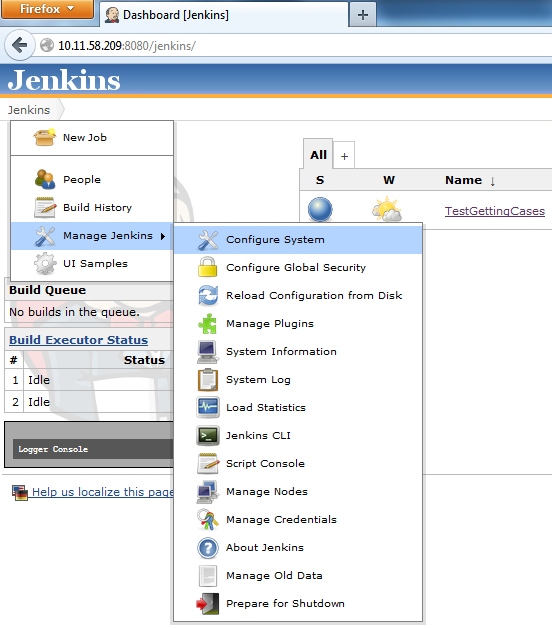Click the People icon in sidebar
Screen dimensions: 552x629
point(45,179)
